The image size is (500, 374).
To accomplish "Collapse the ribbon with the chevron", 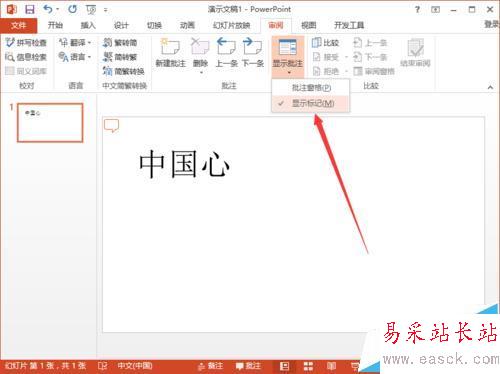I will [x=490, y=87].
